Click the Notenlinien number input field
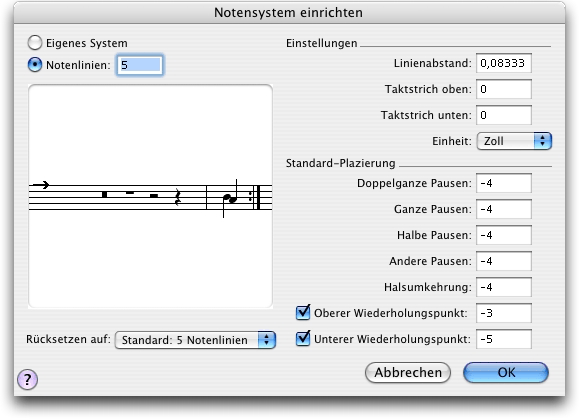The height and width of the screenshot is (419, 579). (140, 65)
